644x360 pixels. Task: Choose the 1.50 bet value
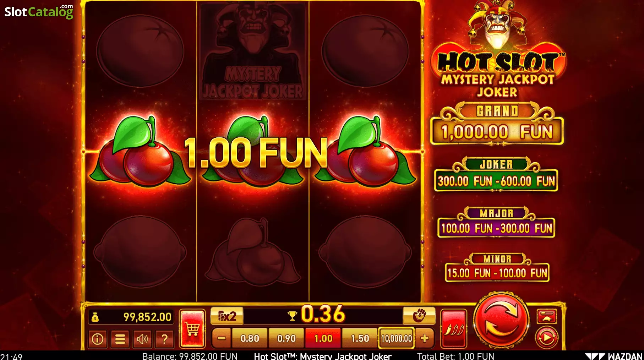(360, 338)
